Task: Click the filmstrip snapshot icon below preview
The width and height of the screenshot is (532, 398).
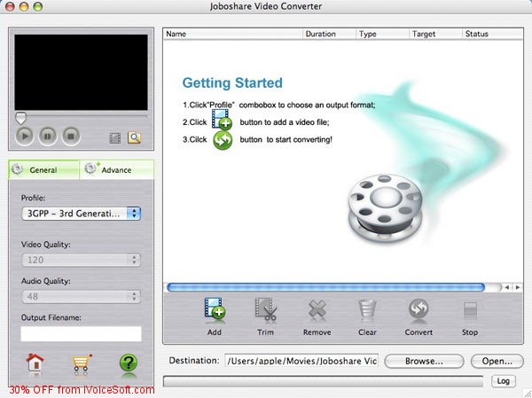Action: pos(115,137)
